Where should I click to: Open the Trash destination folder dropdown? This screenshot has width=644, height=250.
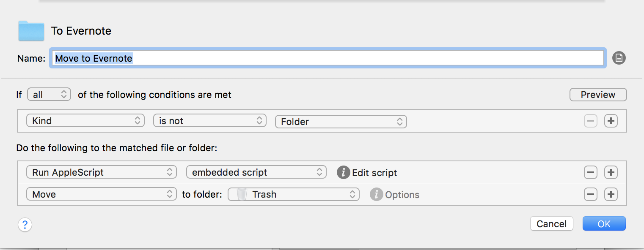point(294,194)
